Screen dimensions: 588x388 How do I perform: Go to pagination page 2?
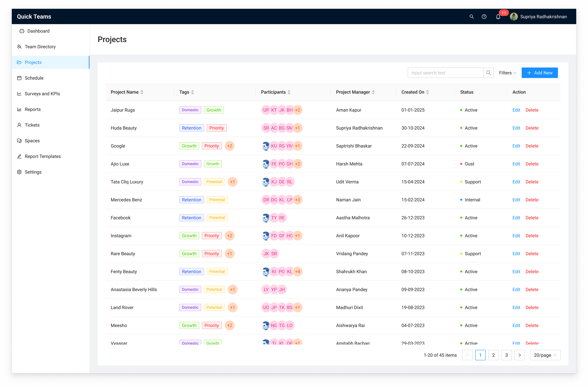pyautogui.click(x=493, y=355)
